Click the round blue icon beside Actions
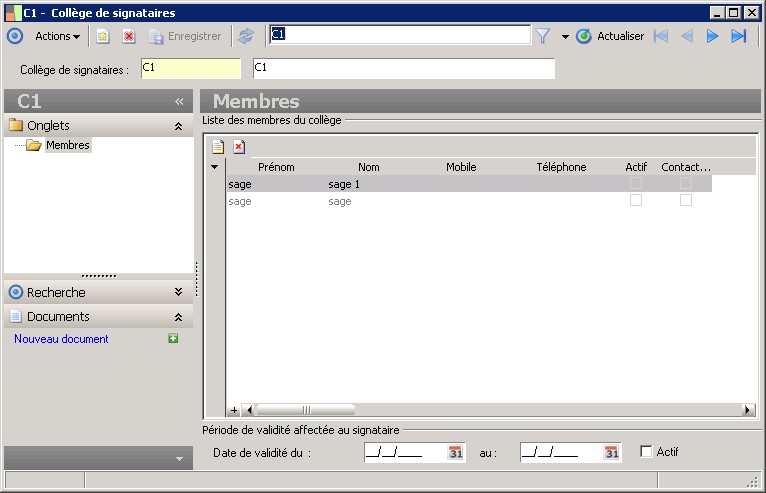The image size is (766, 493). point(15,36)
